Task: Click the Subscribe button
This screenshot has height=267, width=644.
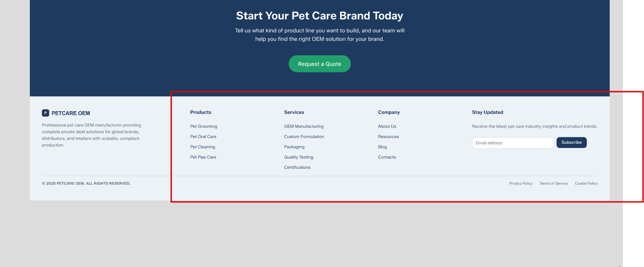Action: pos(571,142)
